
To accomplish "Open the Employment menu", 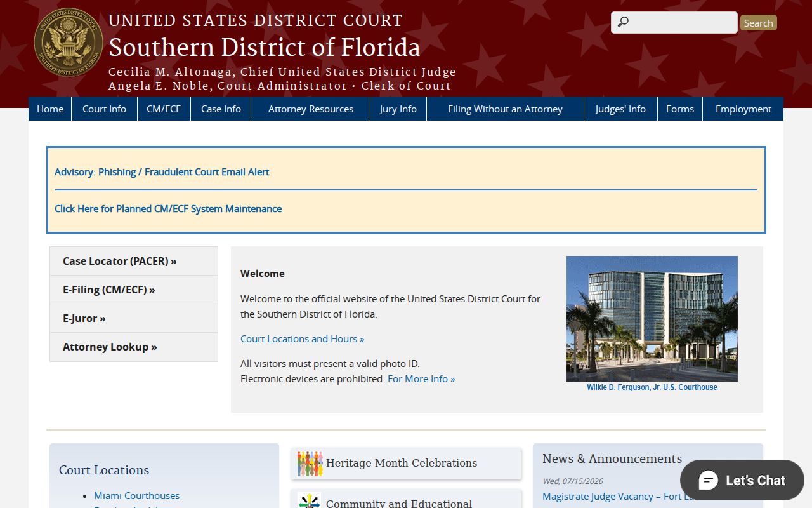I will pyautogui.click(x=743, y=109).
